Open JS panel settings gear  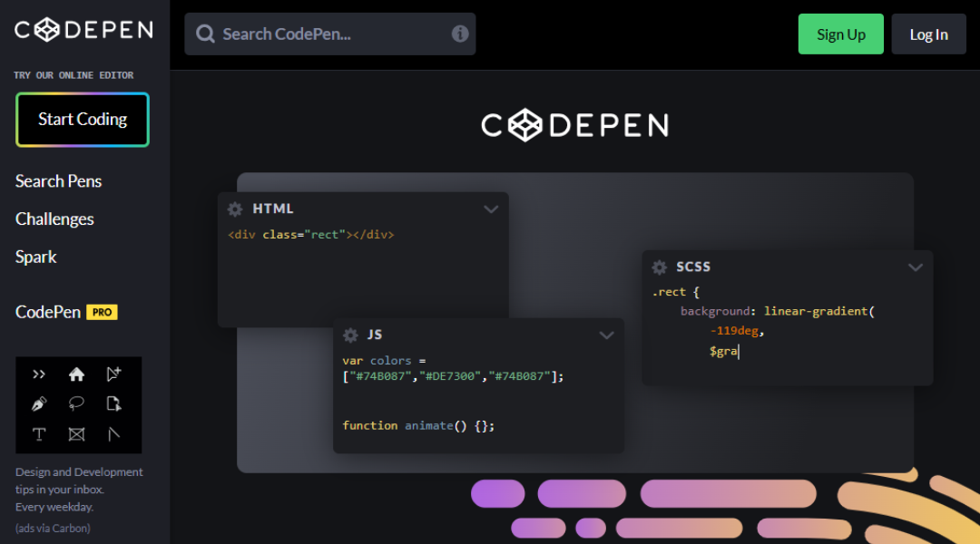[350, 335]
